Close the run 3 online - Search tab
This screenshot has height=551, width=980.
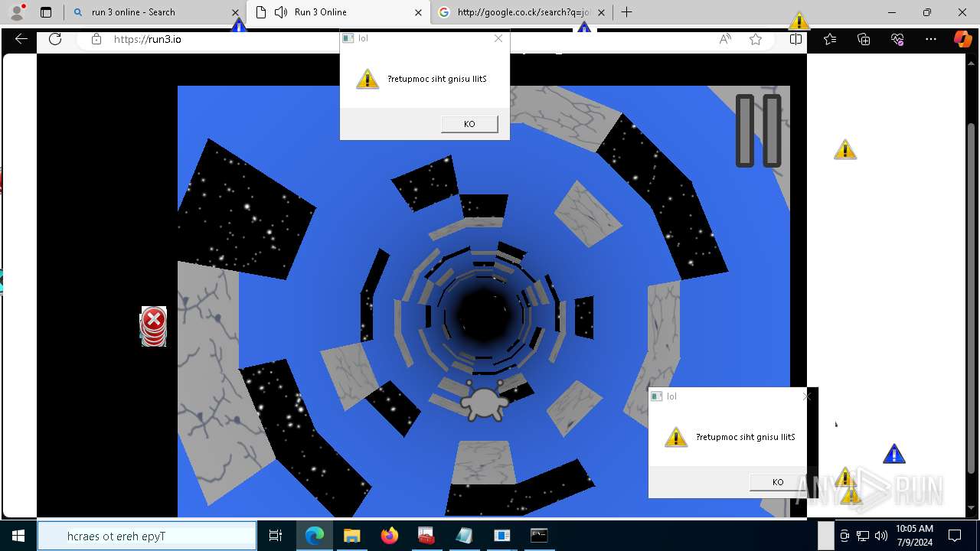pyautogui.click(x=235, y=12)
